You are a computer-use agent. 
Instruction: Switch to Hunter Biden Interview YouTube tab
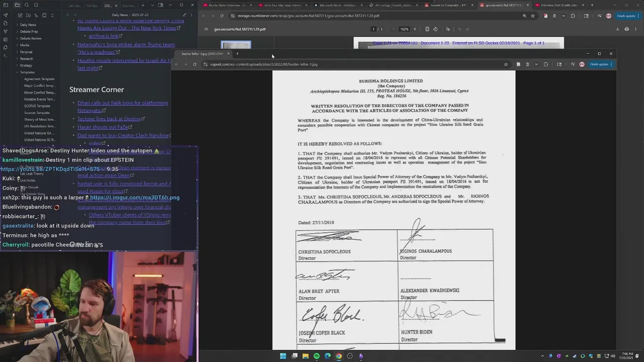(227, 5)
